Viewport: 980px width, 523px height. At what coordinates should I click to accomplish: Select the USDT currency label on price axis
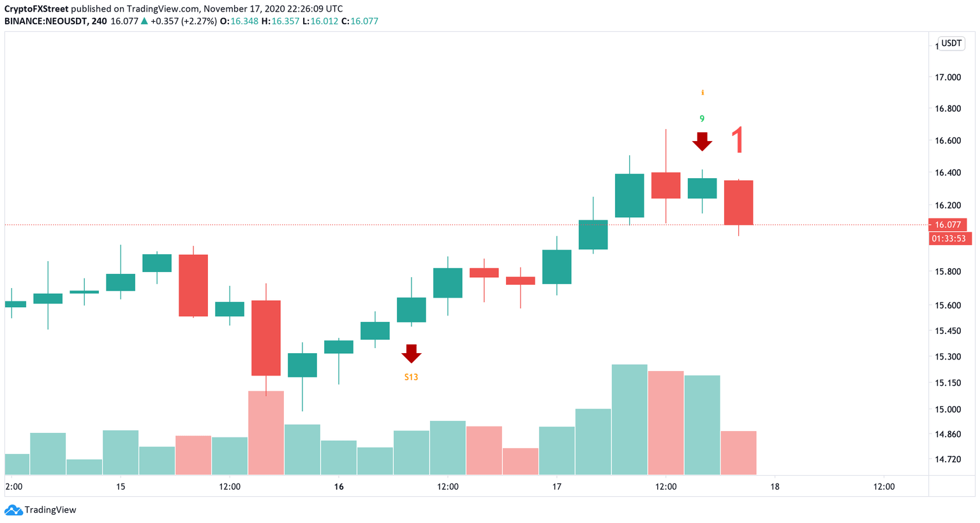tap(951, 43)
